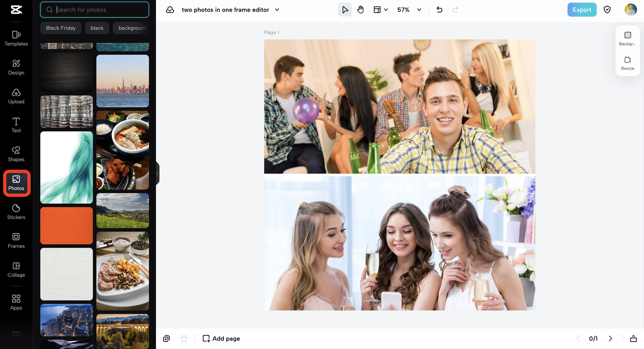This screenshot has height=349, width=644.
Task: Click the duplicate page icon
Action: click(x=167, y=338)
